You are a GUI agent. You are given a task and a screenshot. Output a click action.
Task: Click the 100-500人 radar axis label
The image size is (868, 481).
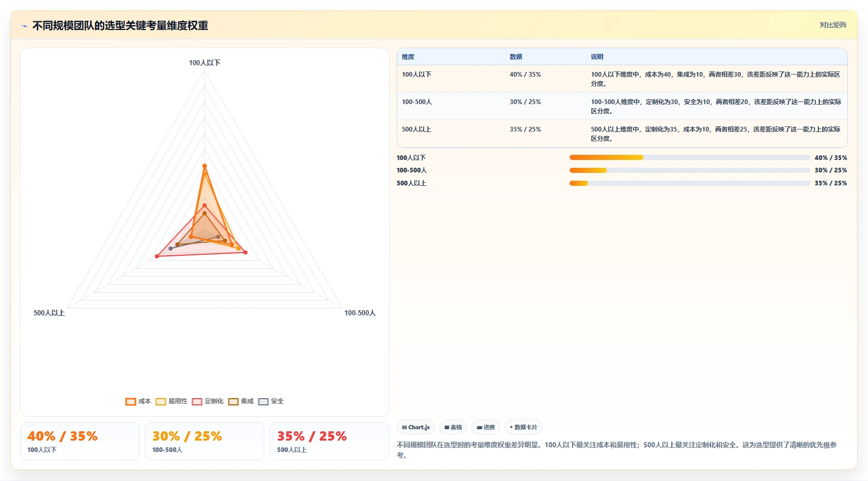360,313
